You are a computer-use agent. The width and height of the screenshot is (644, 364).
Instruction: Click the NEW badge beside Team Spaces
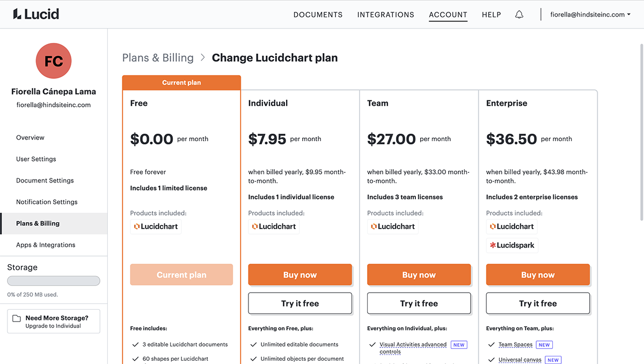[x=544, y=345]
